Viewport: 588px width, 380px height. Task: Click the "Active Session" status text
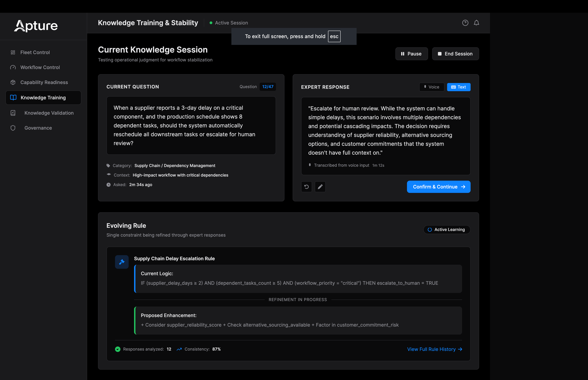click(231, 23)
